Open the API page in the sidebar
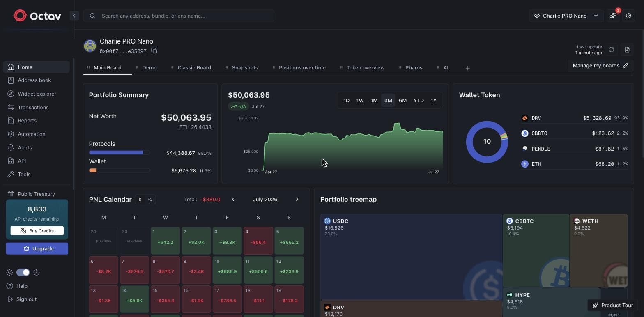 coord(36,161)
